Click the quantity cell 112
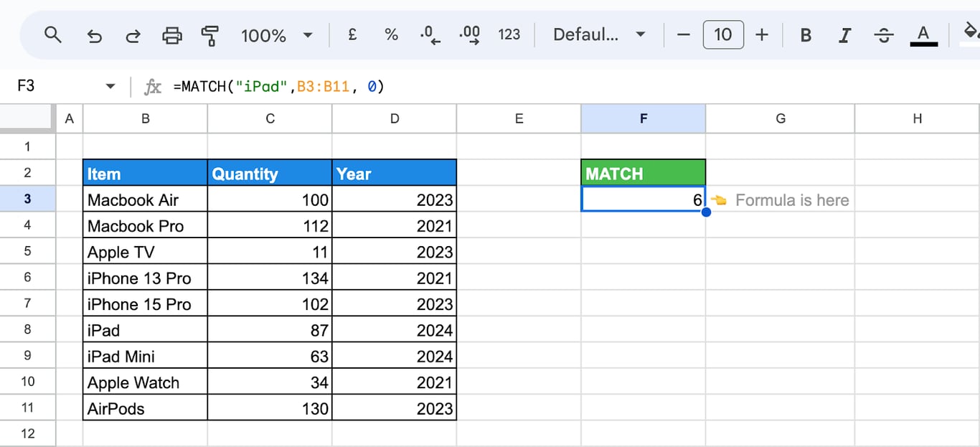Screen dimensions: 980x447 [270, 225]
